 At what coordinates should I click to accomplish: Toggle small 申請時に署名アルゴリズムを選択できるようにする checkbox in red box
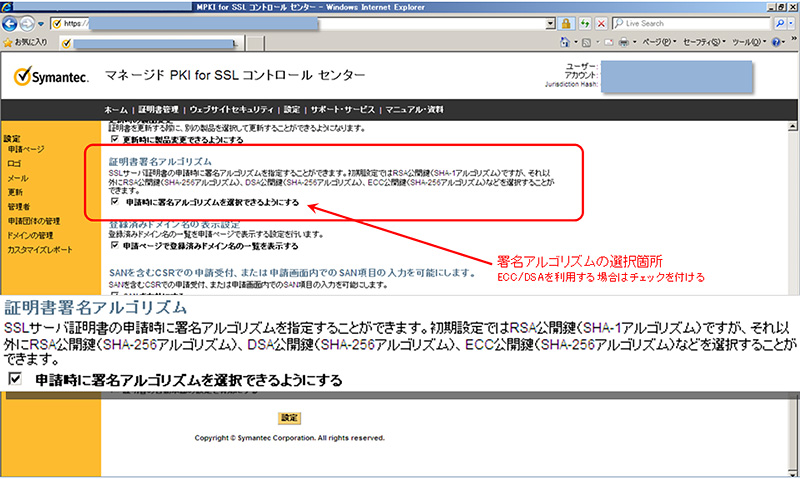coord(115,201)
